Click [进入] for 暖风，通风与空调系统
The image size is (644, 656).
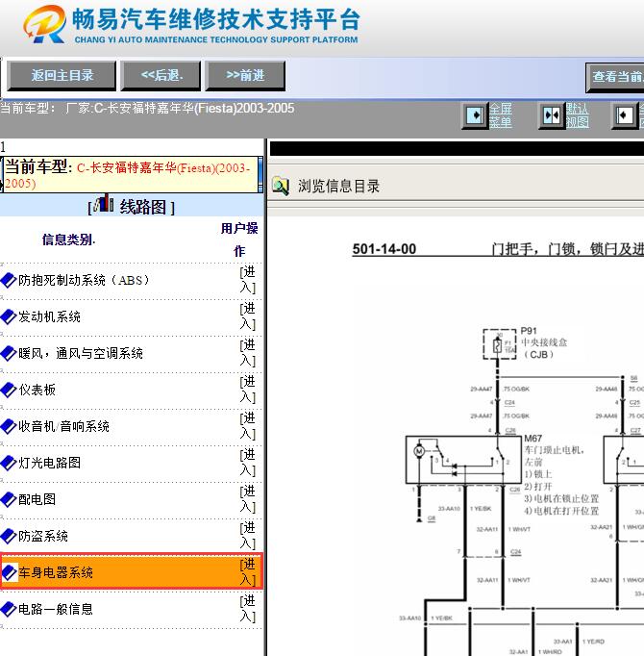coord(248,353)
